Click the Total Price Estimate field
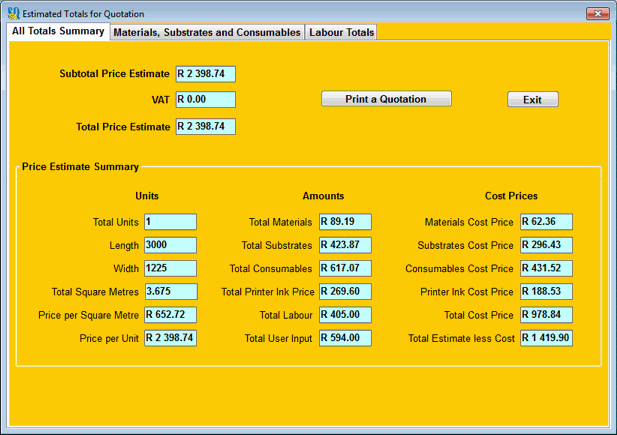Image resolution: width=617 pixels, height=435 pixels. click(205, 127)
